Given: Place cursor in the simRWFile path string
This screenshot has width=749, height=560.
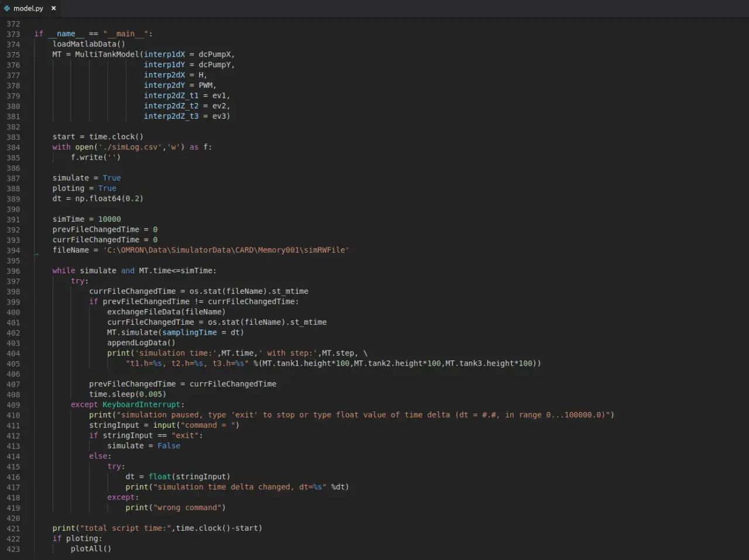Looking at the screenshot, I should [x=226, y=250].
